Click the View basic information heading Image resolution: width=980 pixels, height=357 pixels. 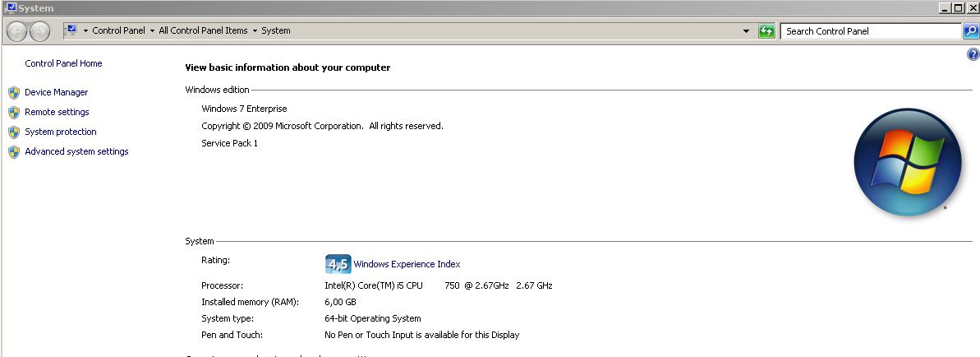[x=288, y=67]
